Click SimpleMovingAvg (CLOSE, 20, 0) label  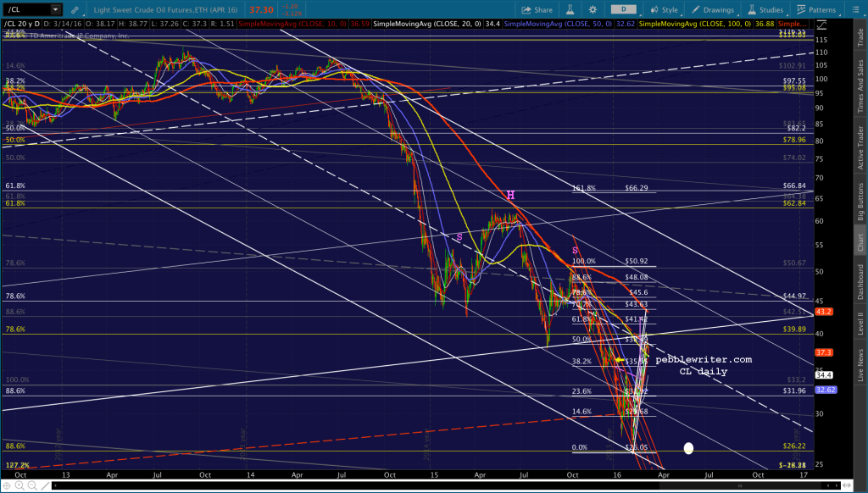click(x=427, y=25)
